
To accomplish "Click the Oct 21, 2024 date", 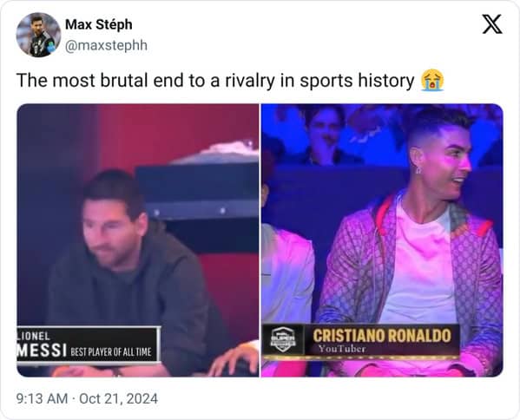I will click(x=118, y=398).
